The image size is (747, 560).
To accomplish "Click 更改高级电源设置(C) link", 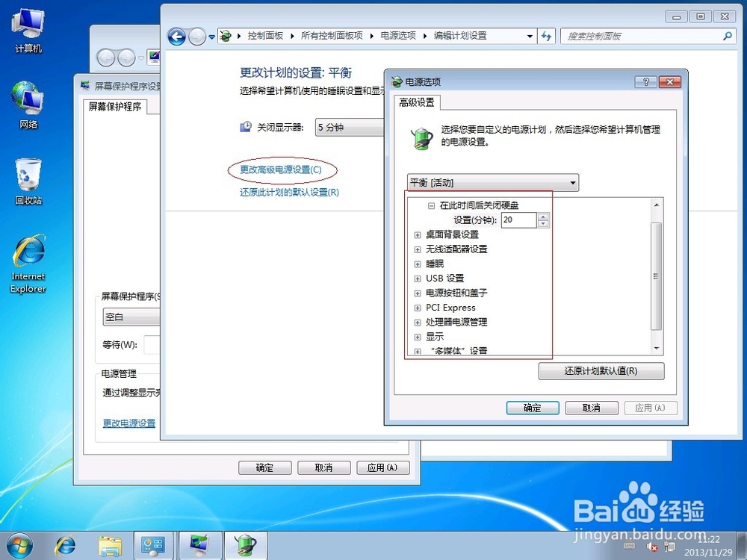I will [281, 169].
